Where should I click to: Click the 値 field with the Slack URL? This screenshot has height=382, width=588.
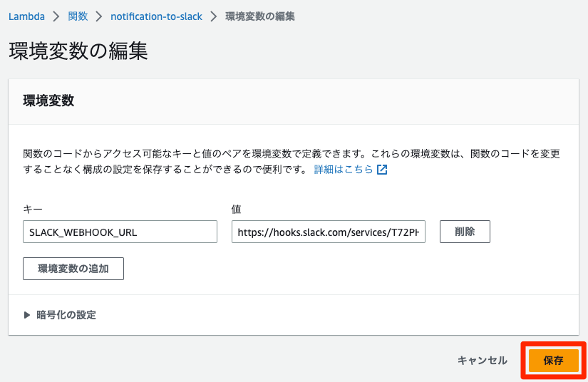329,232
